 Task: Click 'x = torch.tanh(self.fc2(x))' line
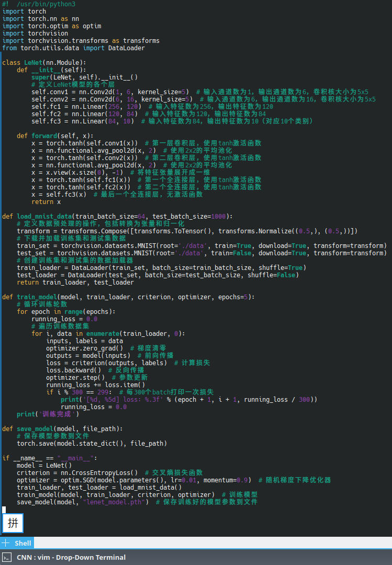[147, 187]
